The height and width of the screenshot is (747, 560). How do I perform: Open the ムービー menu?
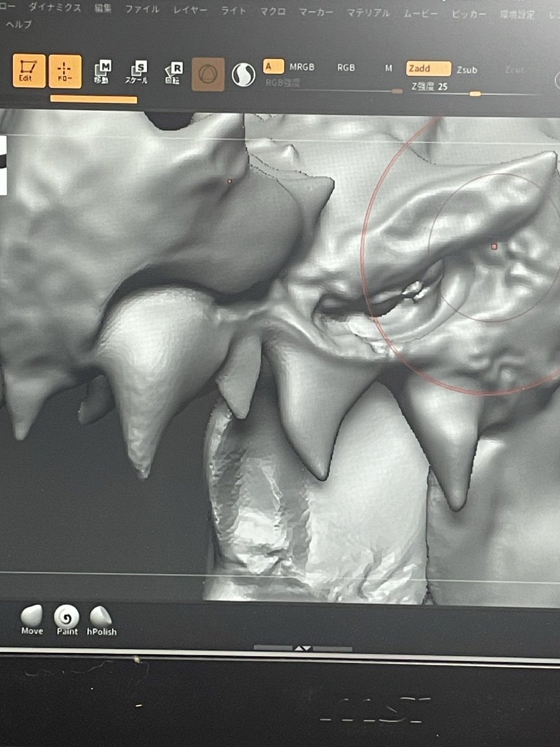click(x=421, y=13)
